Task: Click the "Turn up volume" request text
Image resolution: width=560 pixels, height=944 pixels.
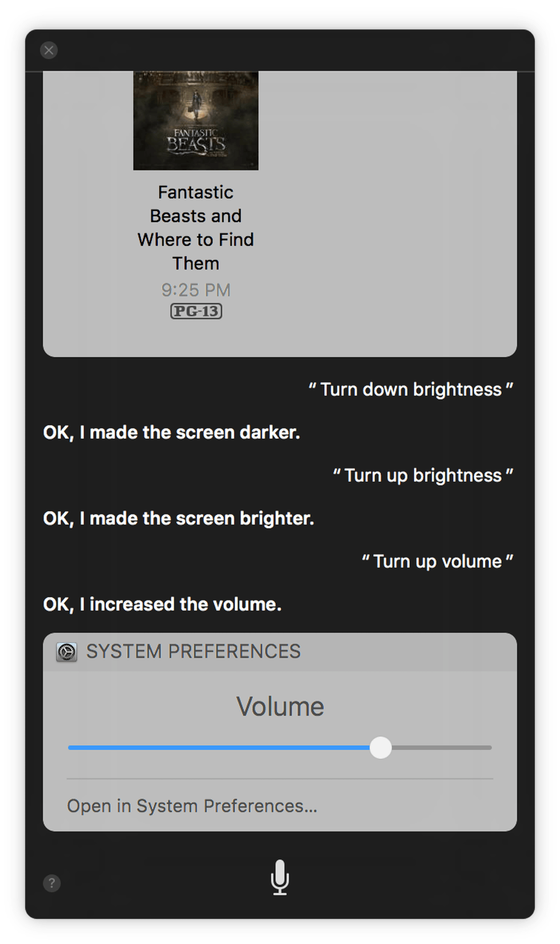Action: pyautogui.click(x=437, y=561)
